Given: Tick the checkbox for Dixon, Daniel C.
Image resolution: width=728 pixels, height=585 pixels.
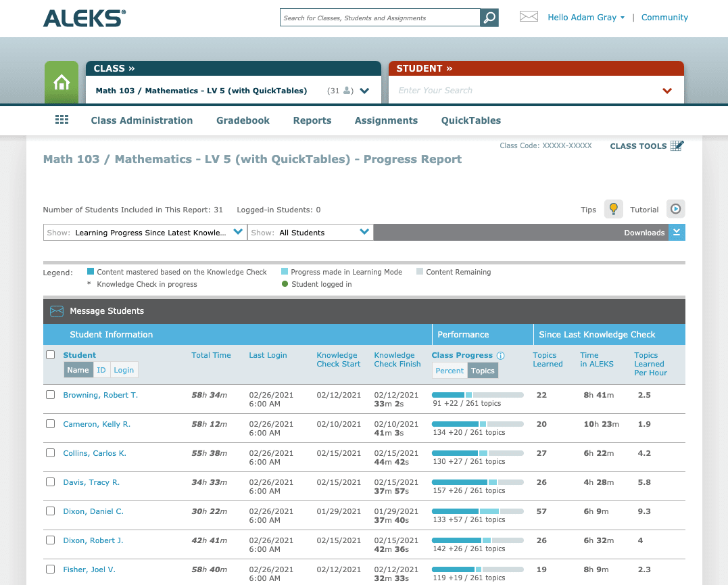Looking at the screenshot, I should coord(50,511).
